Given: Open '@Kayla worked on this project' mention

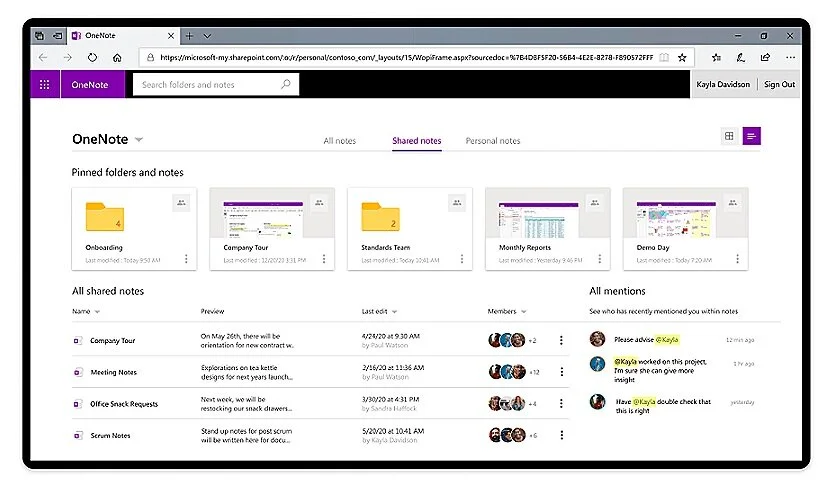Looking at the screenshot, I should 660,371.
